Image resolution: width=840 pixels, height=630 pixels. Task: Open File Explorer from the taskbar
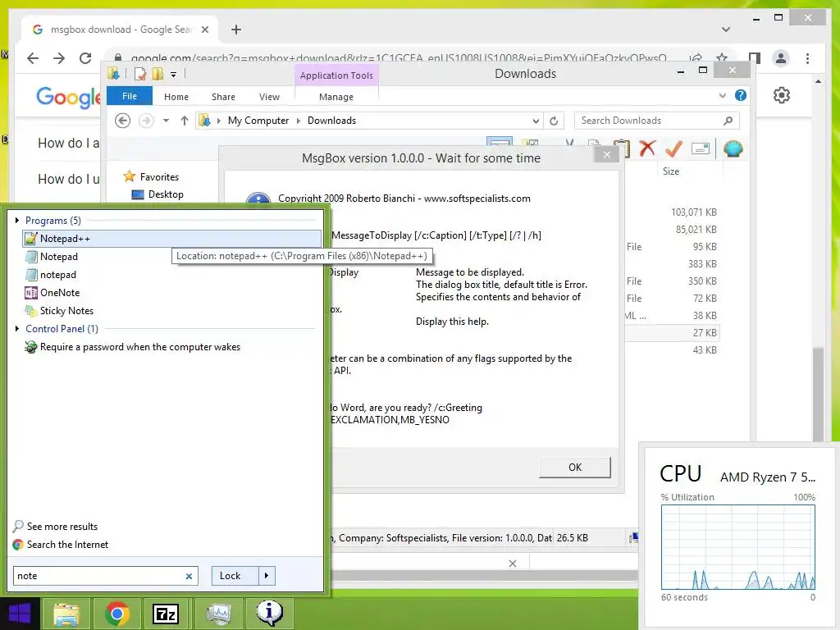tap(66, 614)
